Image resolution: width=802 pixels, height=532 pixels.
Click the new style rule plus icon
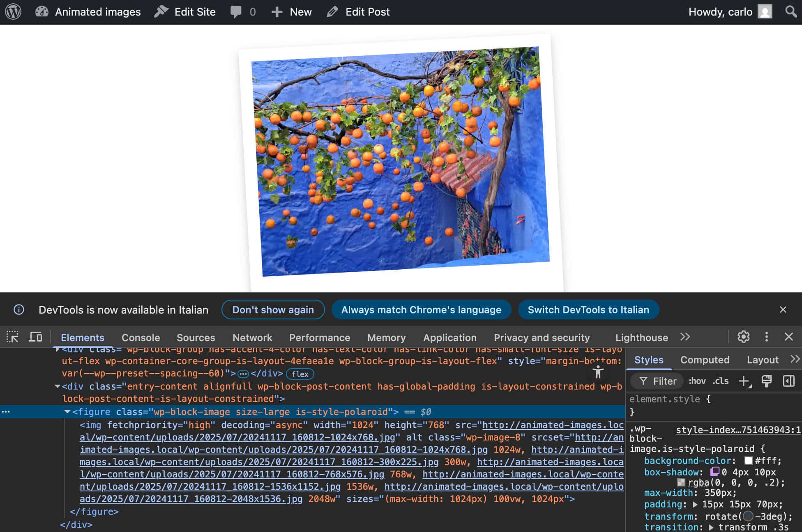(x=744, y=381)
